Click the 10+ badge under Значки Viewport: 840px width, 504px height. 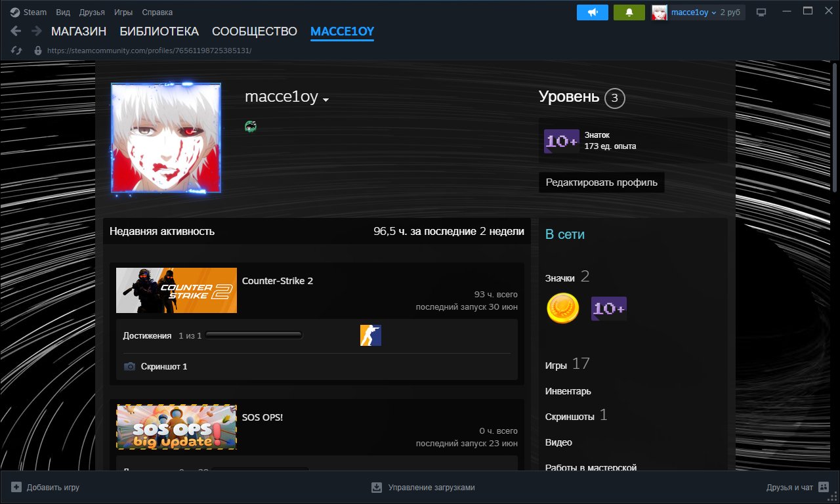(609, 308)
